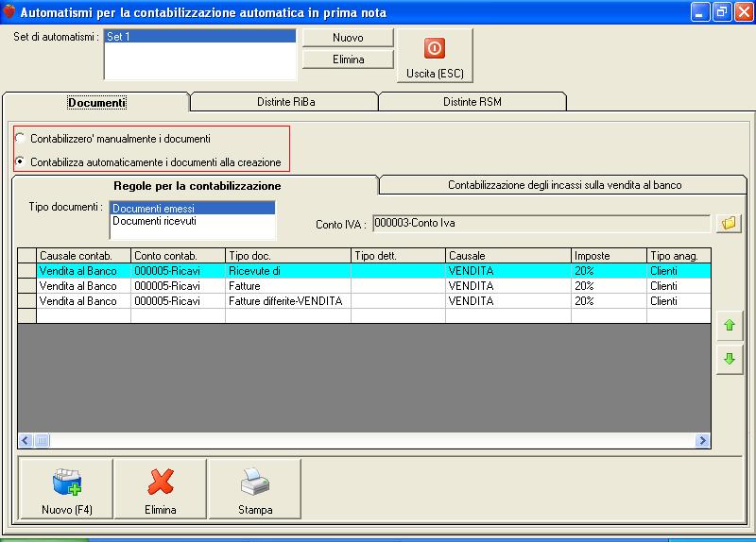
Task: Click the horizontal scrollbar left arrow
Action: (26, 440)
